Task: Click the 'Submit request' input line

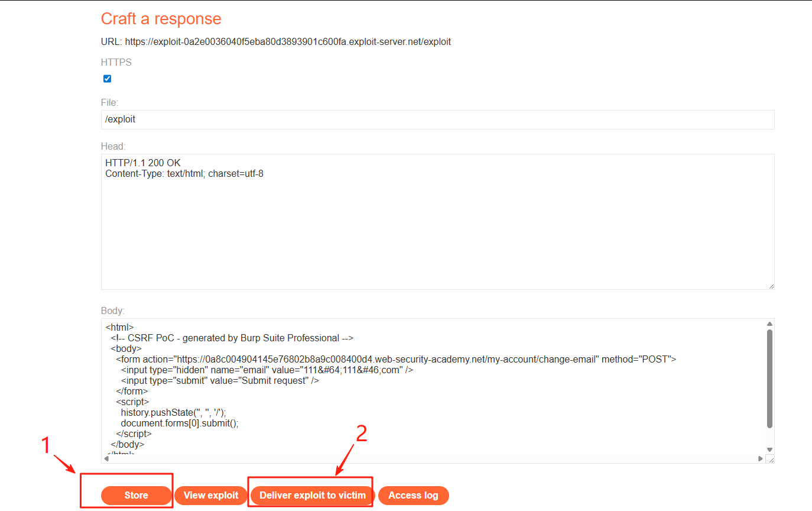Action: point(220,381)
